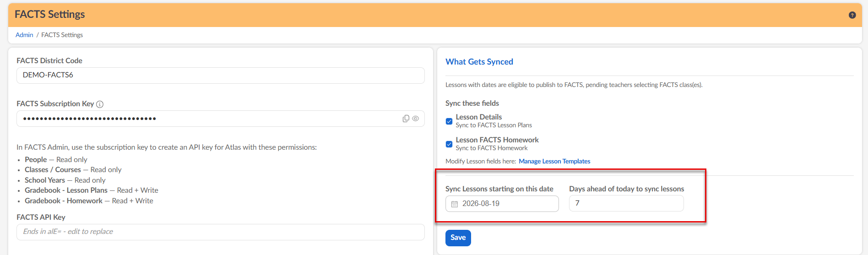Click info icon beside Subscription Key label
Screen dimensions: 868x255
pyautogui.click(x=100, y=104)
